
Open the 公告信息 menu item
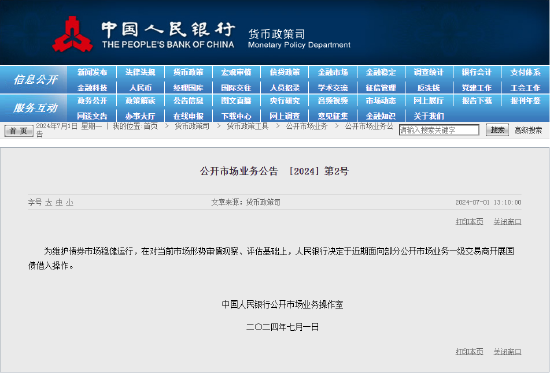coord(188,101)
